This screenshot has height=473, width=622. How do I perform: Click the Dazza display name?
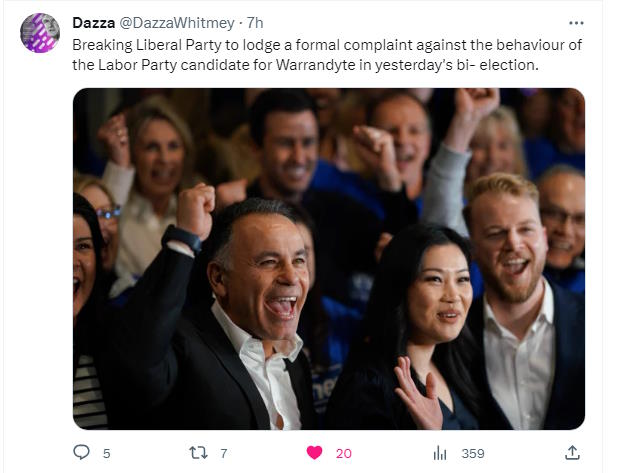pos(94,23)
